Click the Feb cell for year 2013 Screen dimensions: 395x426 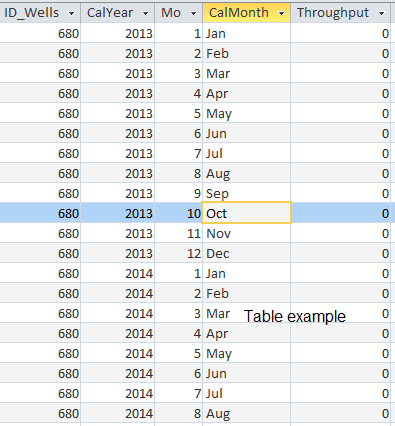[247, 53]
